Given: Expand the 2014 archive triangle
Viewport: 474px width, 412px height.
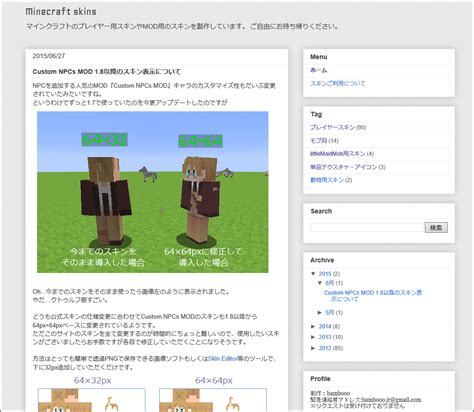Looking at the screenshot, I should point(313,326).
